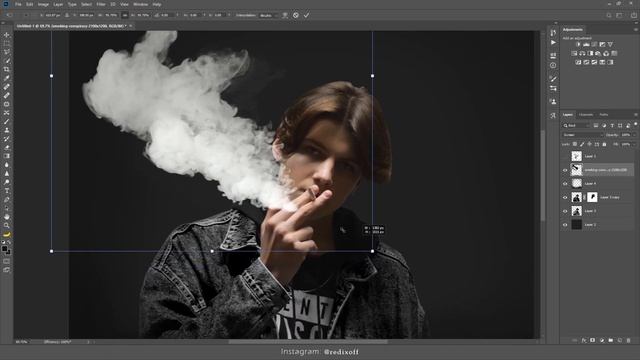640x360 pixels.
Task: Hide Layer 4
Action: tap(565, 184)
